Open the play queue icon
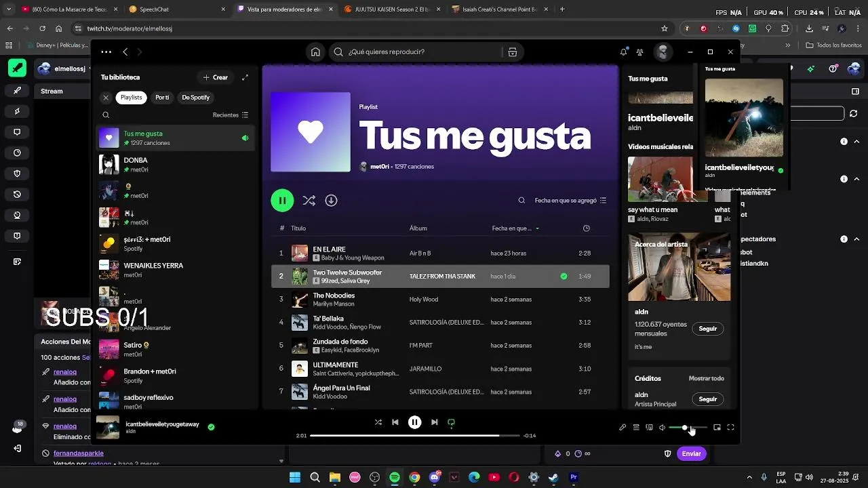The width and height of the screenshot is (868, 488). (636, 428)
